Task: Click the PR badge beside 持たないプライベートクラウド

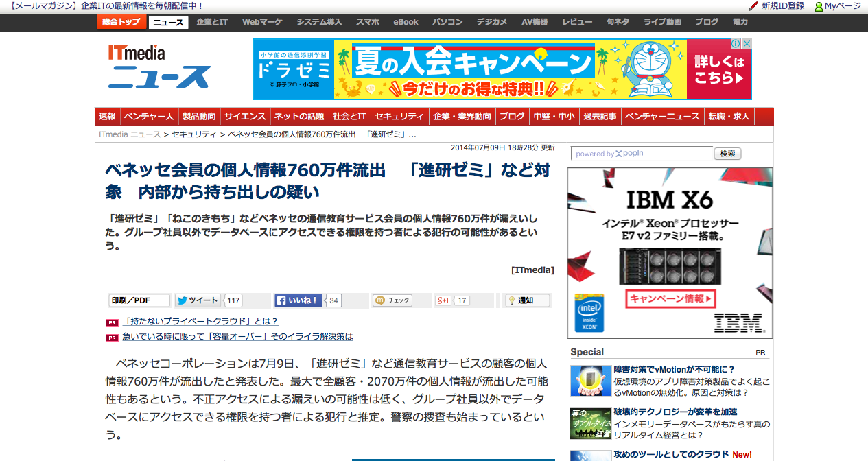Action: point(112,322)
